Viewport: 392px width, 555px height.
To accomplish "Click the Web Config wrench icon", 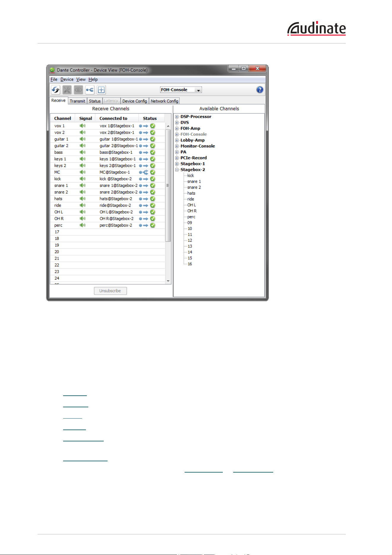I will click(67, 90).
